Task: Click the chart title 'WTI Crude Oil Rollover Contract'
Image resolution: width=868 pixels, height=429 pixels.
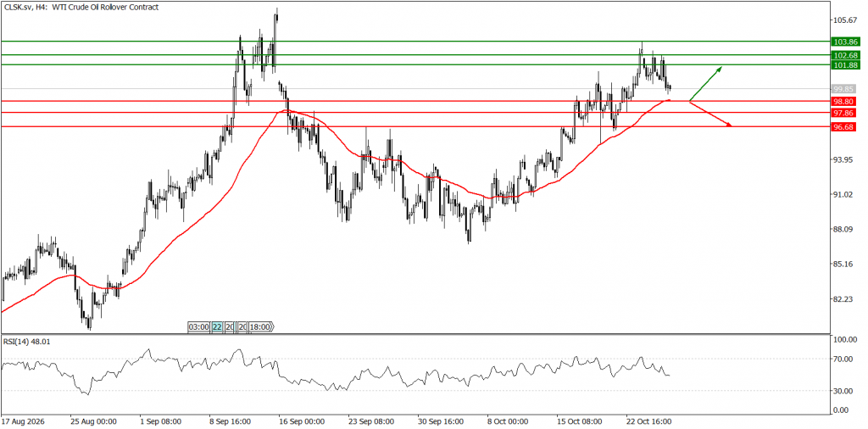Action: pos(105,7)
